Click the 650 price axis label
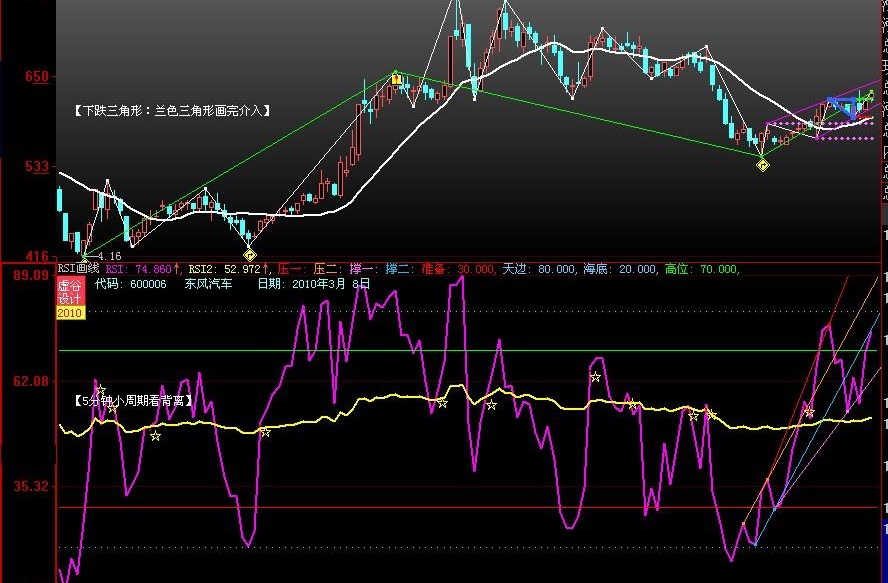The image size is (888, 583). pos(37,76)
